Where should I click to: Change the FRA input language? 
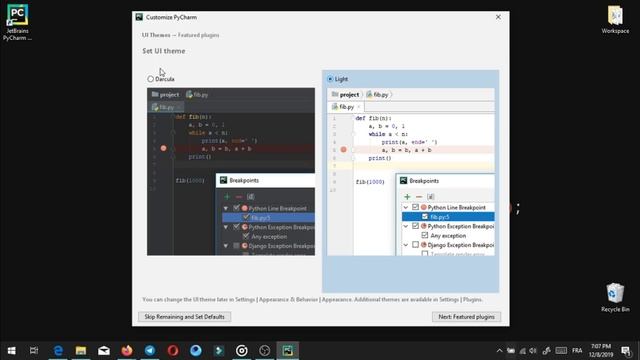coord(577,351)
